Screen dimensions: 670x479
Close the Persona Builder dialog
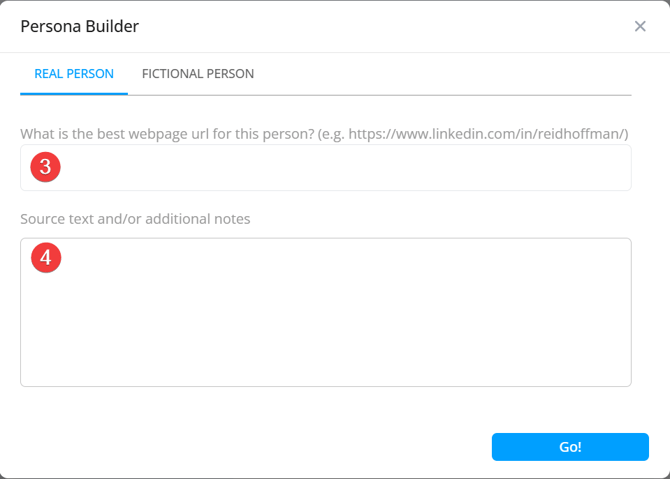pyautogui.click(x=640, y=26)
